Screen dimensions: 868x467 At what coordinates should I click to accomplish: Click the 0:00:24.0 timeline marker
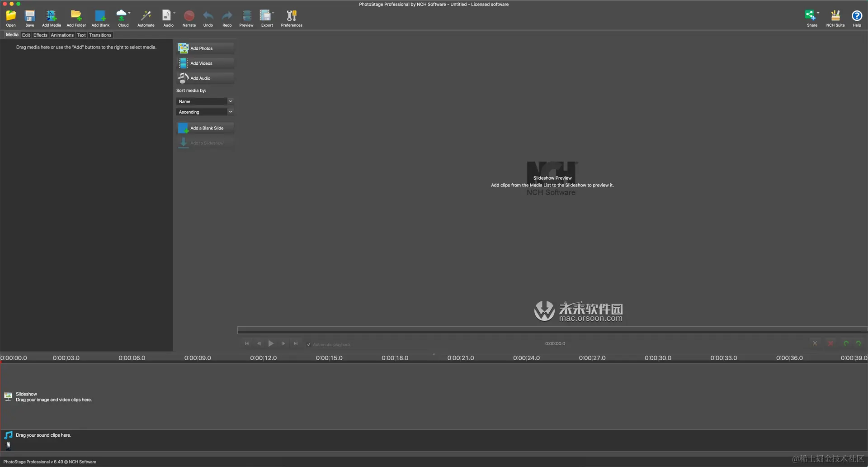coord(526,358)
